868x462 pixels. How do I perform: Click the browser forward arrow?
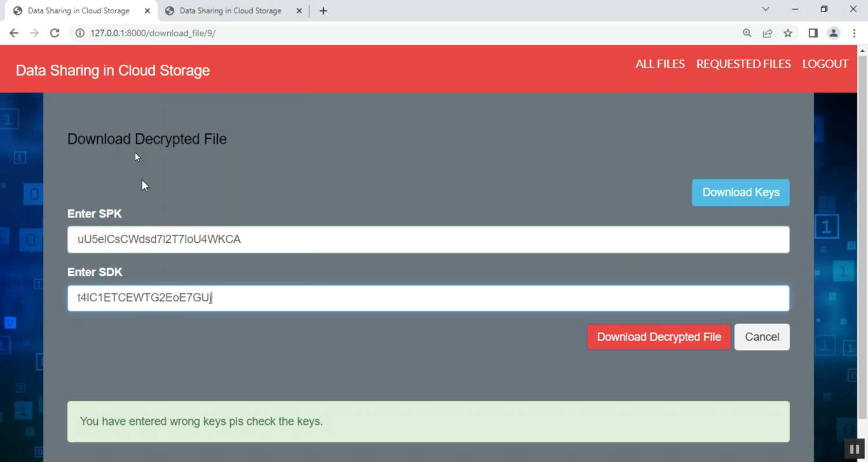click(34, 33)
